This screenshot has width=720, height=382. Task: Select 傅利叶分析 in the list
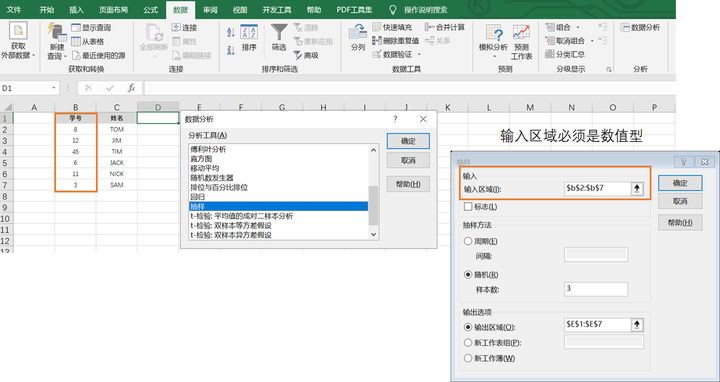point(279,149)
